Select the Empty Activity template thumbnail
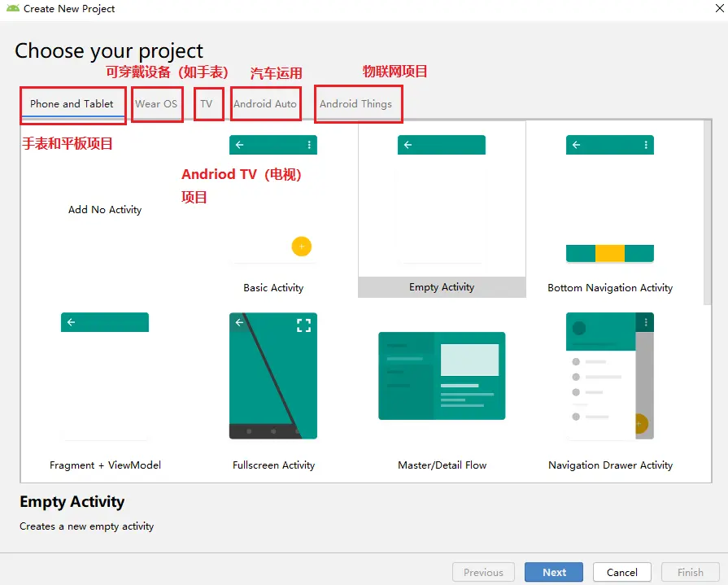Viewport: 728px width, 585px height. [x=442, y=199]
